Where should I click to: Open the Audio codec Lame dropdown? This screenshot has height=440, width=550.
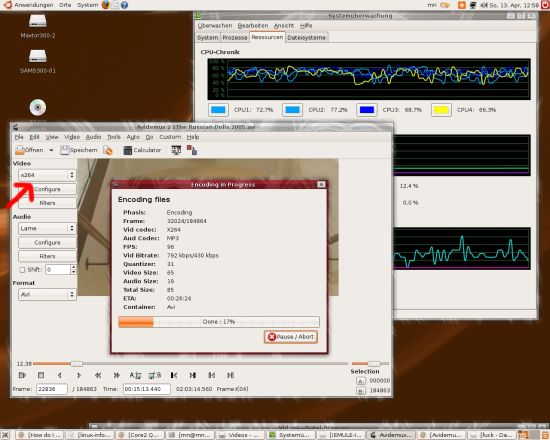(x=47, y=228)
